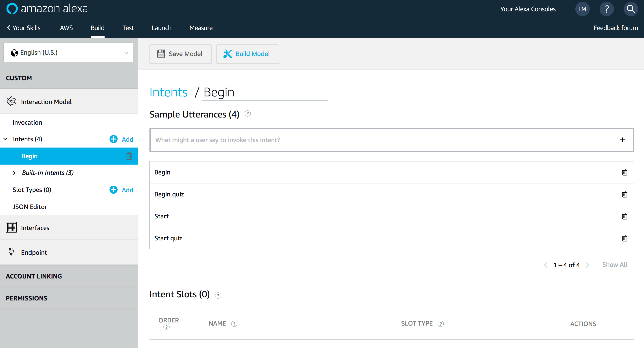Click the Interfaces grid icon

point(11,228)
